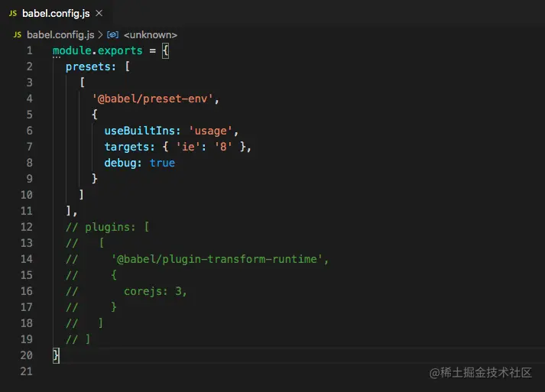Click the 'exports' property text
The width and height of the screenshot is (545, 392).
point(120,50)
